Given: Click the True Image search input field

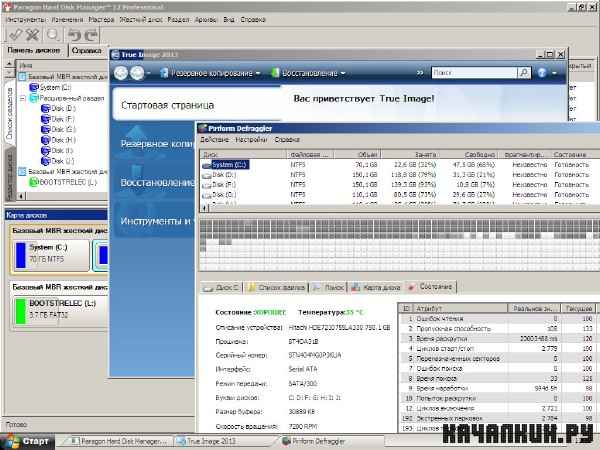Looking at the screenshot, I should [x=474, y=72].
